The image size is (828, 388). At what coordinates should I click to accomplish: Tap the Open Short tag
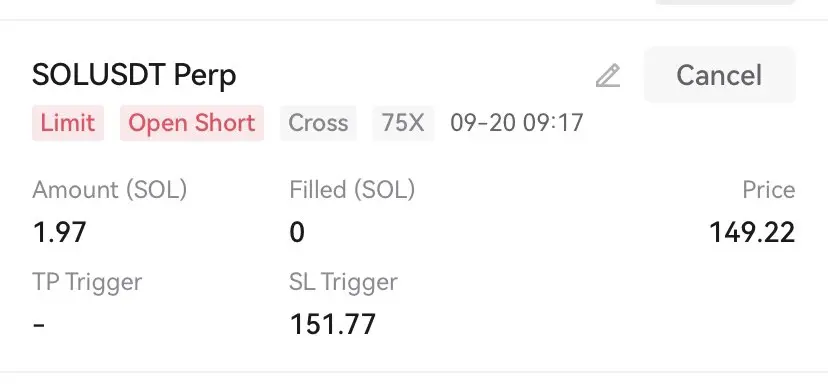pyautogui.click(x=192, y=123)
